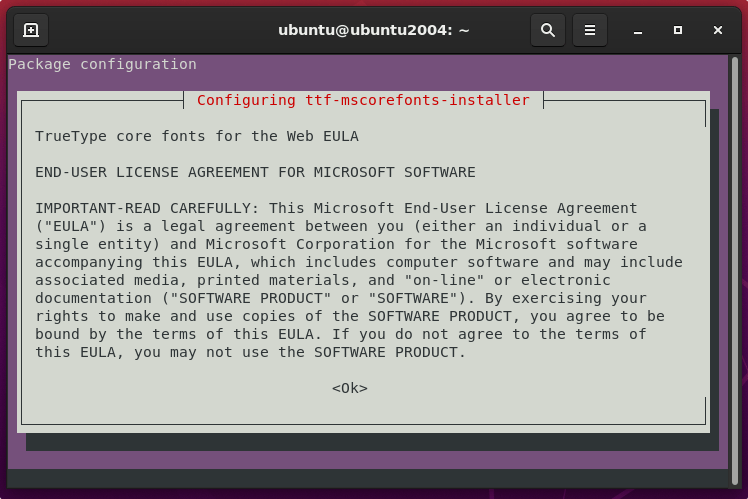748x499 pixels.
Task: Click the TrueType core fonts line
Action: 196,135
